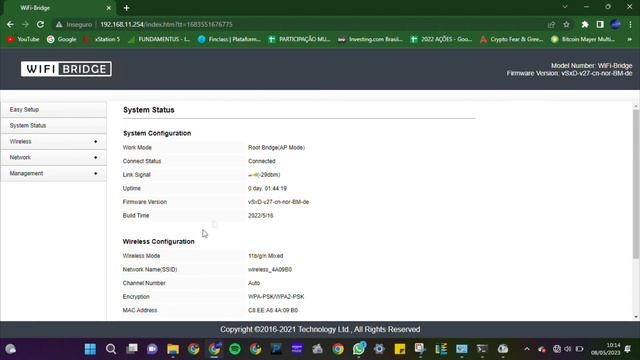640x360 pixels.
Task: Open Sticky Notes from the taskbar
Action: (x=400, y=349)
